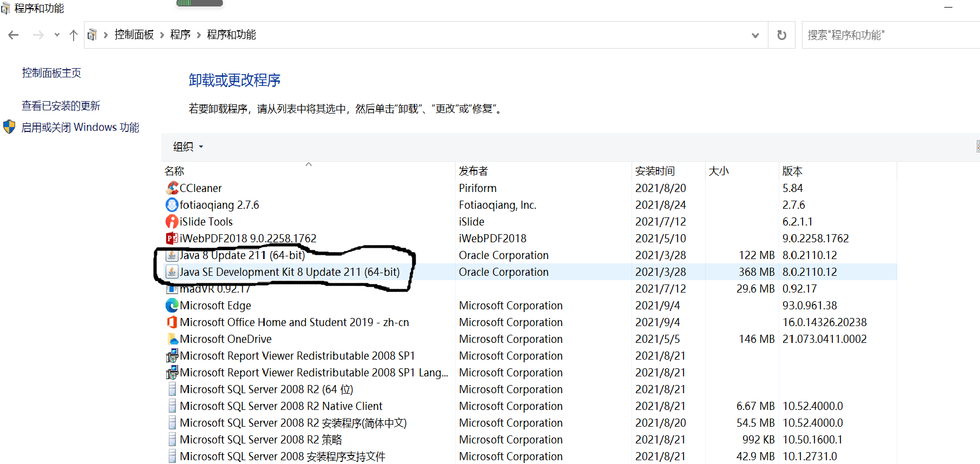Click the SQL Server 2008 R2 策略 icon

tap(172, 440)
